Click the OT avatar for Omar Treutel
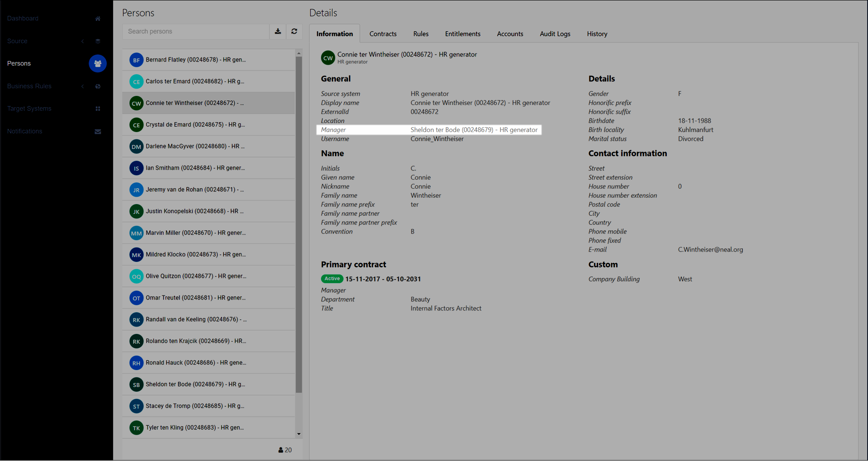This screenshot has height=461, width=868. pyautogui.click(x=136, y=298)
